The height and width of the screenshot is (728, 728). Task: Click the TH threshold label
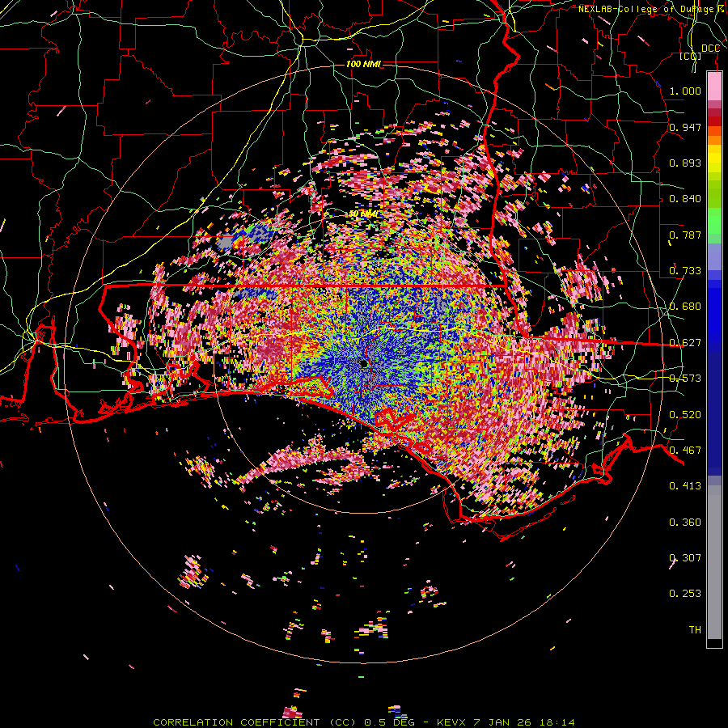[x=695, y=629]
